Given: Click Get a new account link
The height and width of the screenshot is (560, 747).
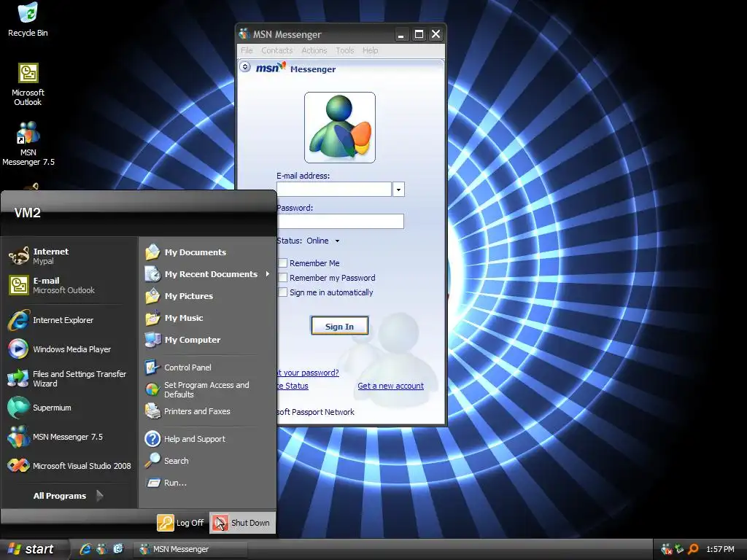Looking at the screenshot, I should (391, 386).
